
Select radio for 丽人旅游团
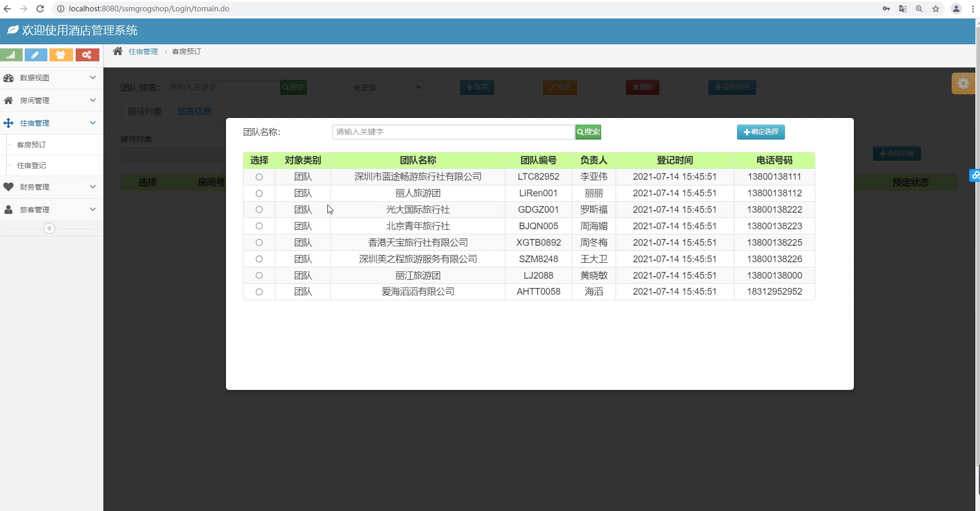pos(259,193)
